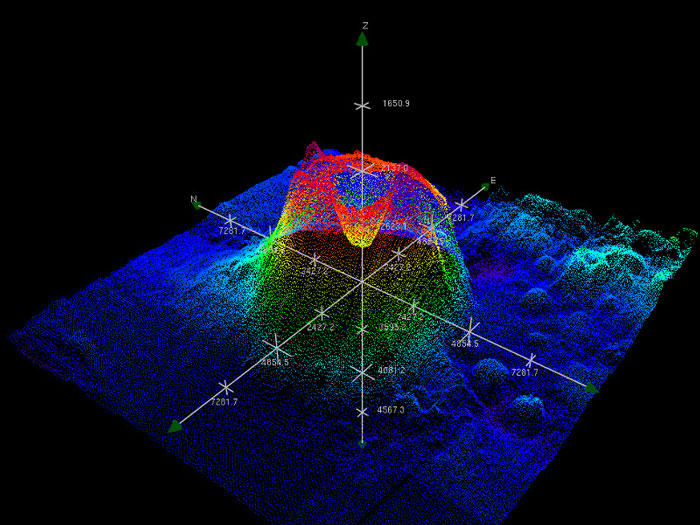700x525 pixels.
Task: Pick the 7281.7 tick near the lower-left arrowhead
Action: click(225, 387)
